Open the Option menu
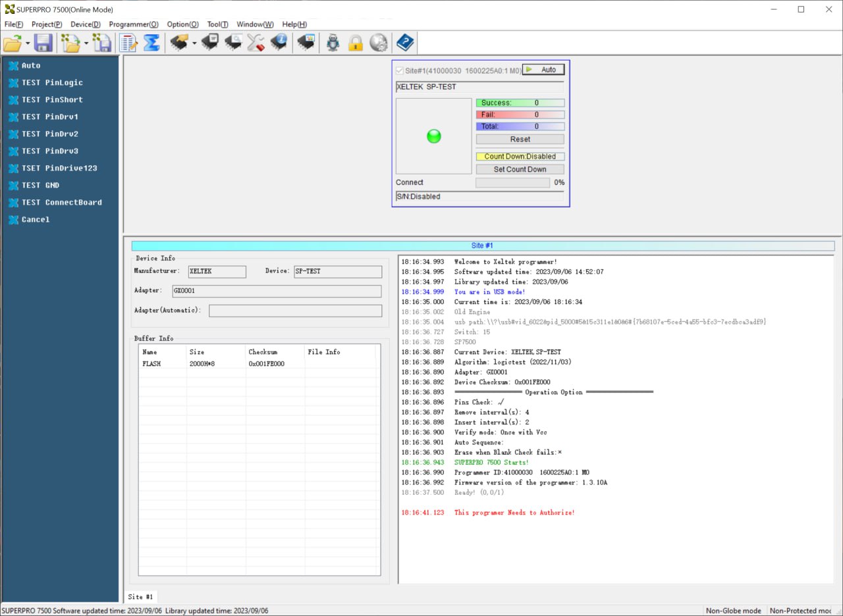Screen dimensions: 843x616 (x=182, y=24)
